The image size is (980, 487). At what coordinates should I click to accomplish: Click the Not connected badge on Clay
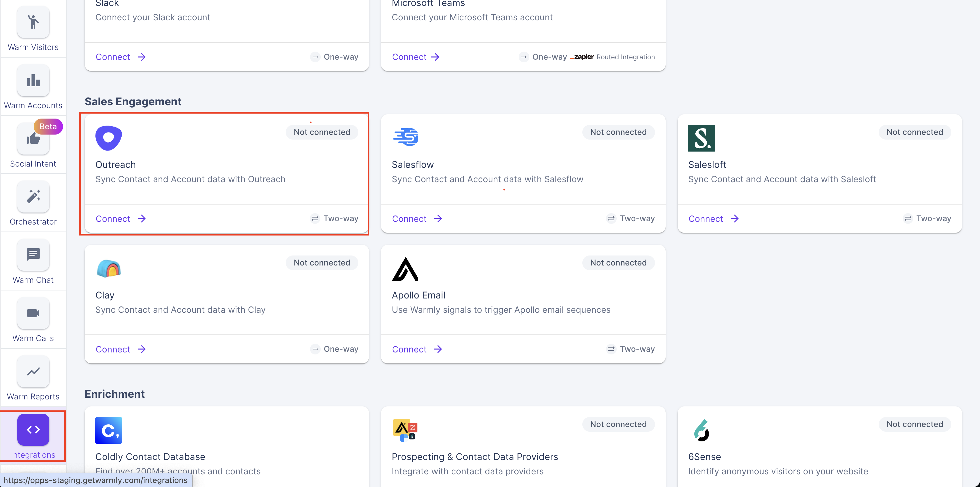click(x=321, y=263)
